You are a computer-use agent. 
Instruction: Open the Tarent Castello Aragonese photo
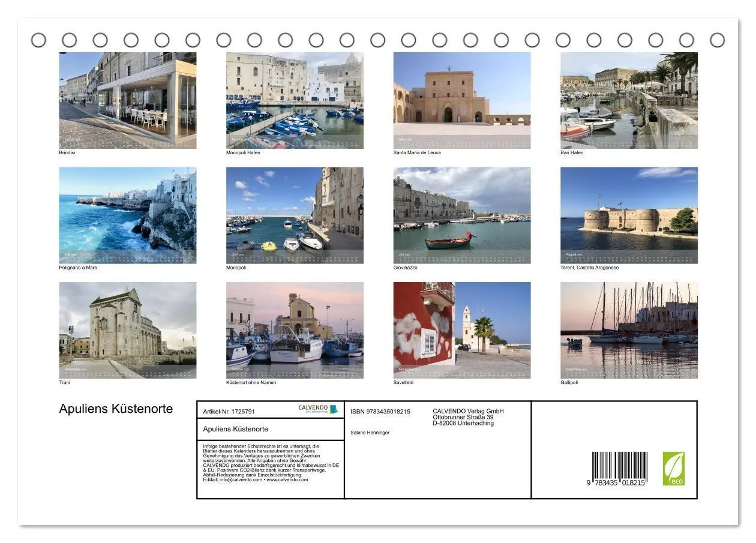click(629, 215)
